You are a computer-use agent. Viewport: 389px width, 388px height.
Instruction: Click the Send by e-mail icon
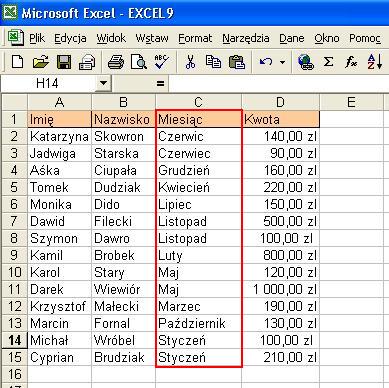[87, 62]
